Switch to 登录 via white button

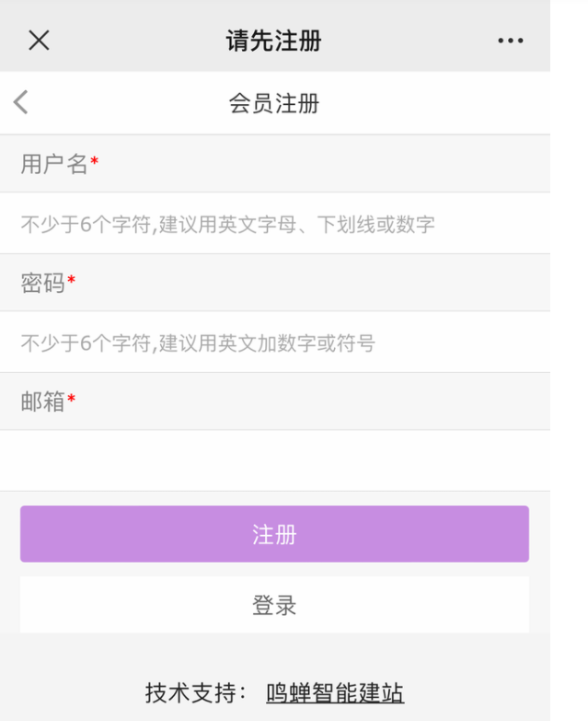tap(275, 605)
